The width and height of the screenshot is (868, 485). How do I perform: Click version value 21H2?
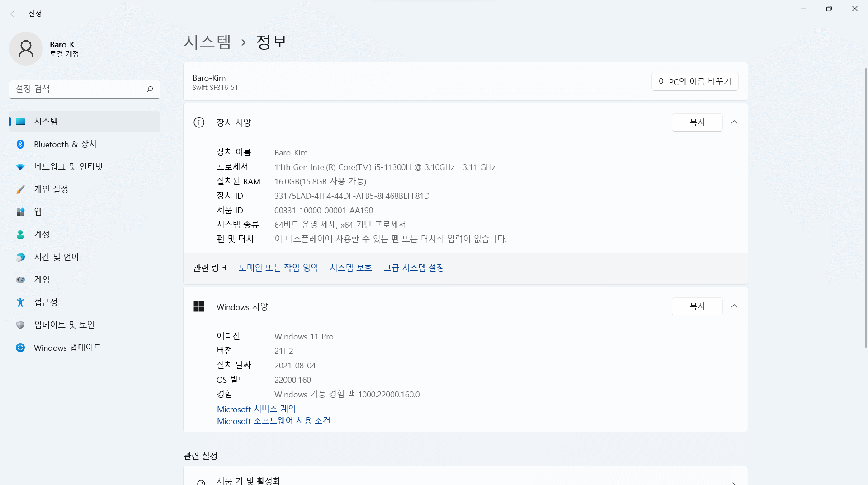283,351
